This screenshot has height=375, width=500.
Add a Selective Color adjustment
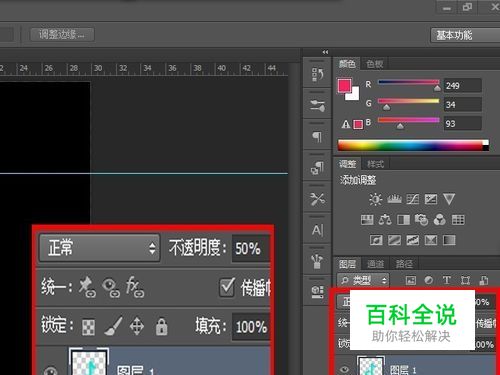coord(431,240)
